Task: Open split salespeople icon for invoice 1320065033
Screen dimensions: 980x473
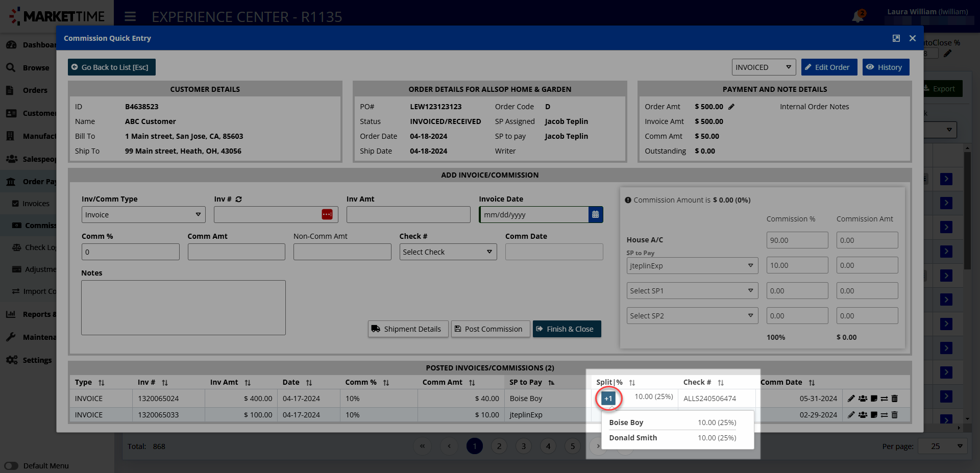Action: [x=863, y=415]
